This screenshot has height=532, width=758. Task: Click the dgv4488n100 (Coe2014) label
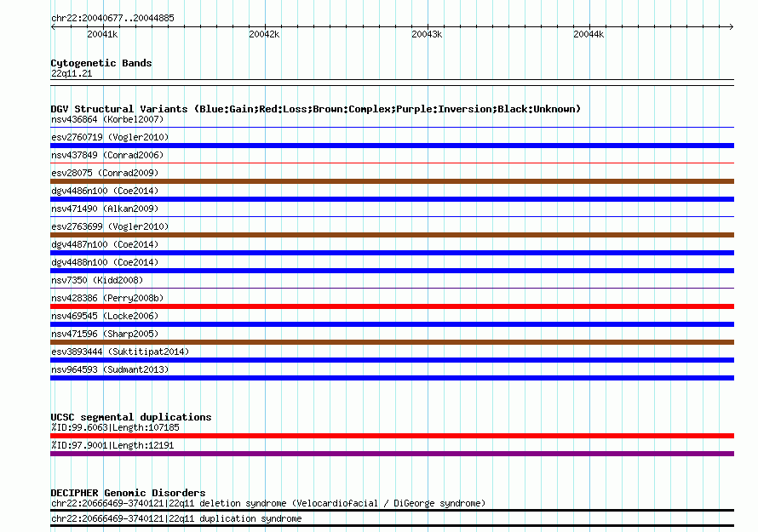(x=105, y=262)
